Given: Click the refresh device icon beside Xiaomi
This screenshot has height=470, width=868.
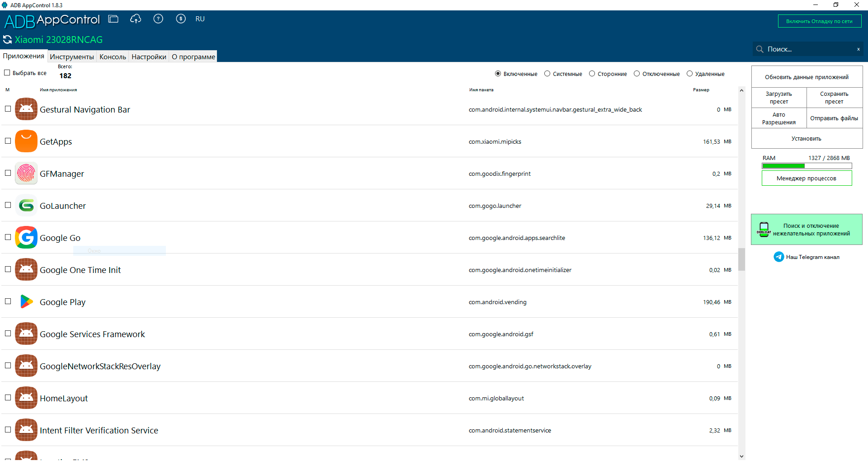Looking at the screenshot, I should point(8,40).
